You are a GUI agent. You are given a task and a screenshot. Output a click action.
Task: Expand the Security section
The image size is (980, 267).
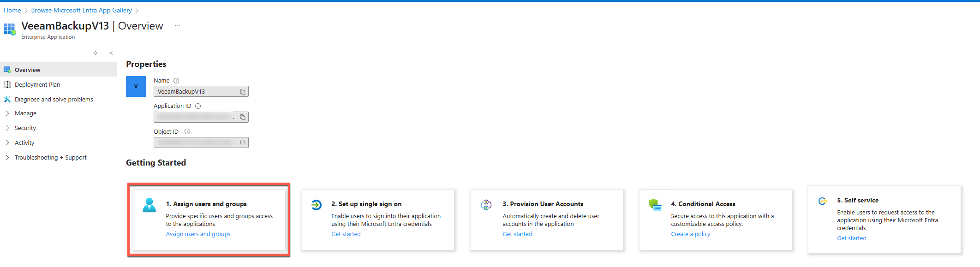25,128
